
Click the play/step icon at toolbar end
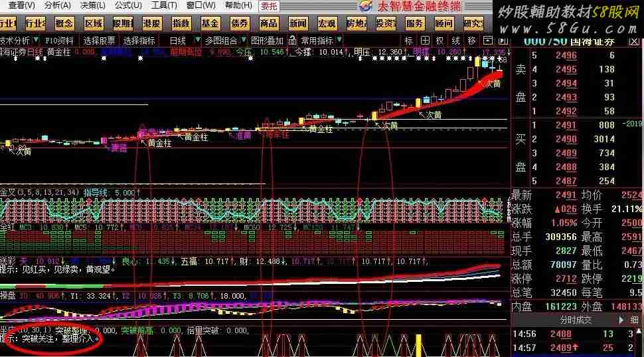[503, 41]
